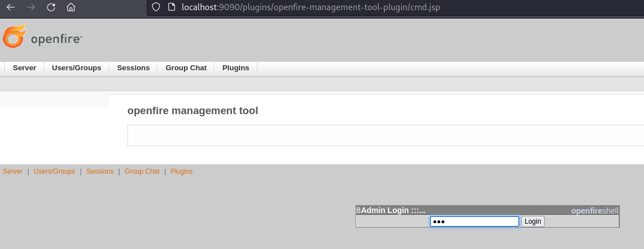
Task: Focus the admin password field
Action: click(475, 221)
